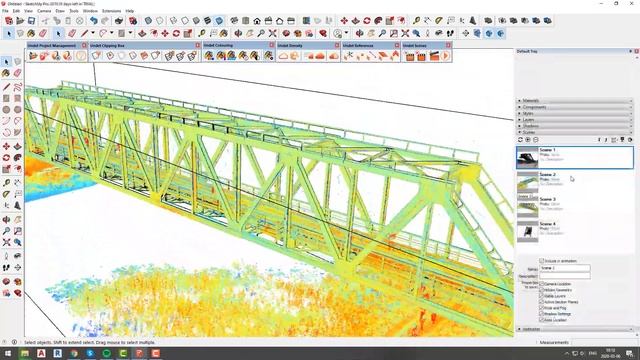Click the Print icon
Image resolution: width=640 pixels, height=360 pixels.
(x=119, y=20)
